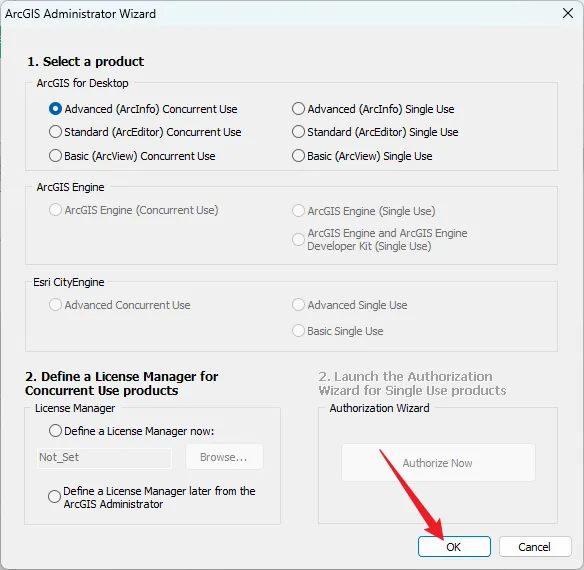Click the Browse... button

click(x=224, y=457)
